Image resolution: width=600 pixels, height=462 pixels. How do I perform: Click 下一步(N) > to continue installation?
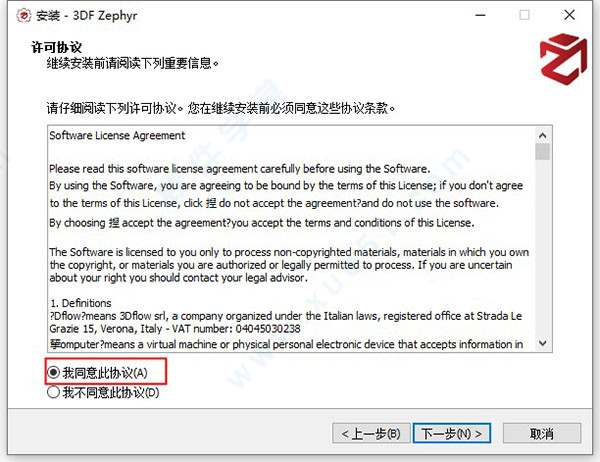point(452,433)
